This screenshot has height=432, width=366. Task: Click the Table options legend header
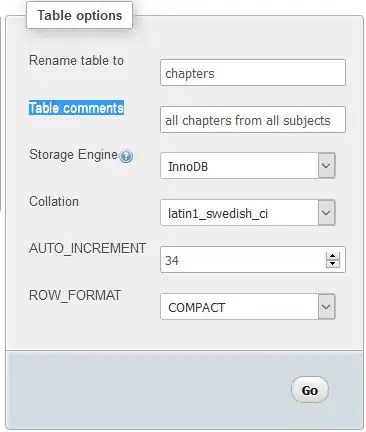80,15
